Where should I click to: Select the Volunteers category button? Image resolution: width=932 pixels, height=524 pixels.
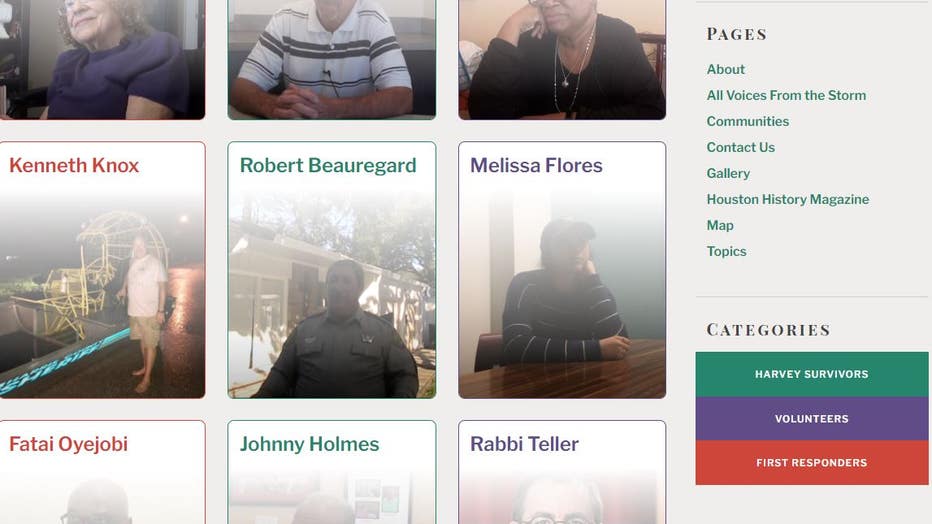811,418
